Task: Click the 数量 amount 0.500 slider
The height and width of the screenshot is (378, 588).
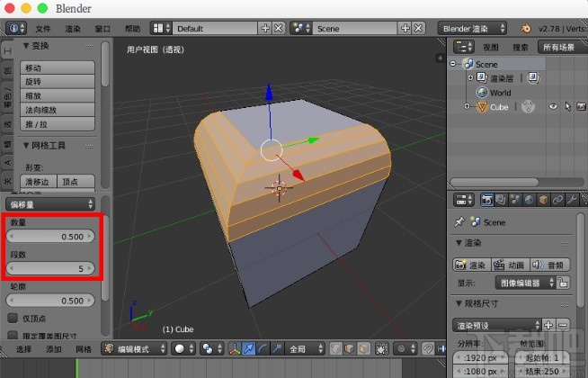Action: [x=50, y=237]
